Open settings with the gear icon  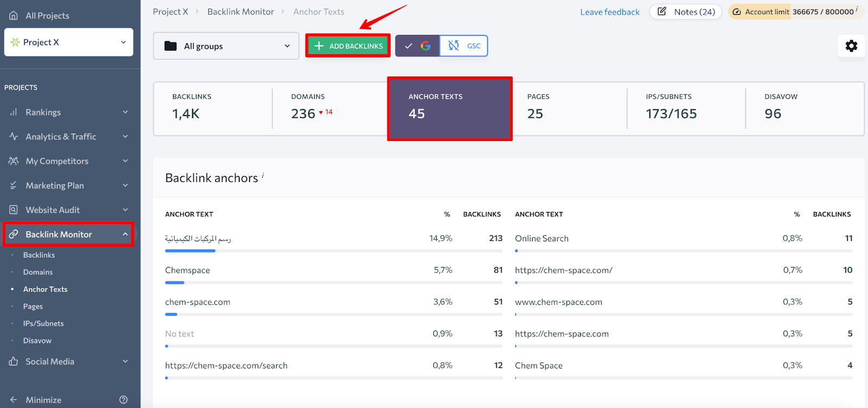click(x=851, y=46)
